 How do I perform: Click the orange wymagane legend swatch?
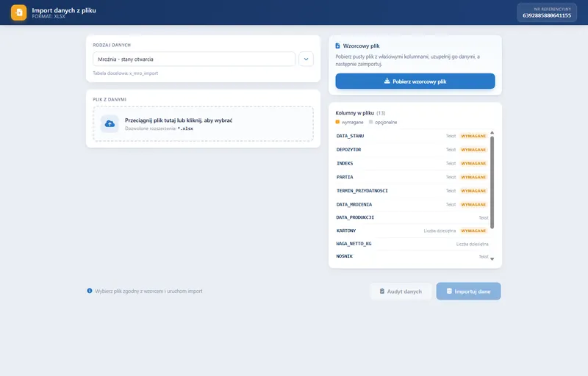pos(337,122)
